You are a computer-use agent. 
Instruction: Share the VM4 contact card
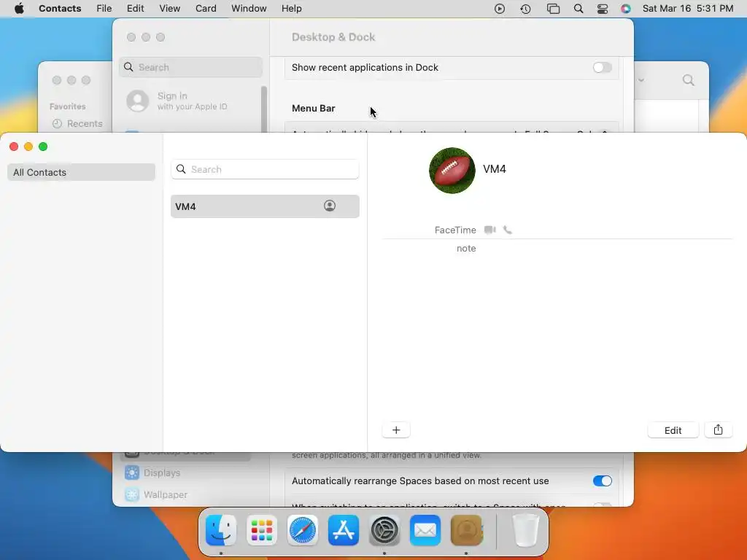pos(718,430)
